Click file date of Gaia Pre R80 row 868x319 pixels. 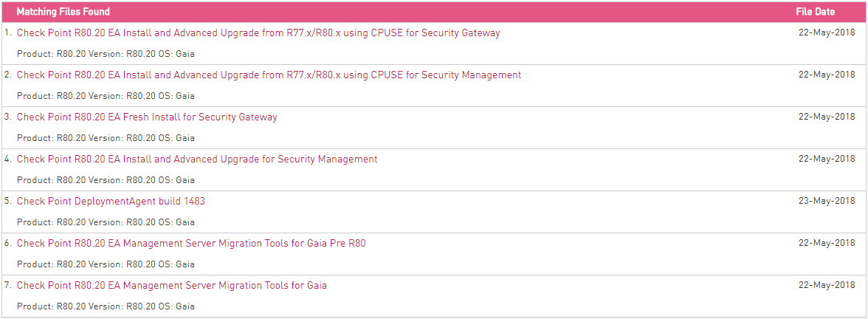click(x=827, y=242)
